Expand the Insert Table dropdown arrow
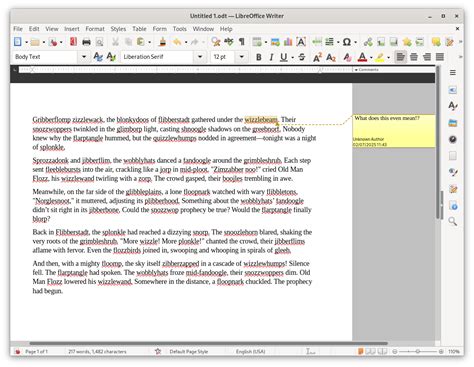 click(266, 42)
